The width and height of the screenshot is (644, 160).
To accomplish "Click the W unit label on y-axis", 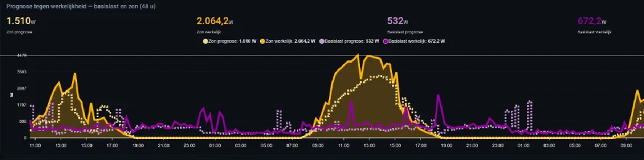I will coord(11,95).
